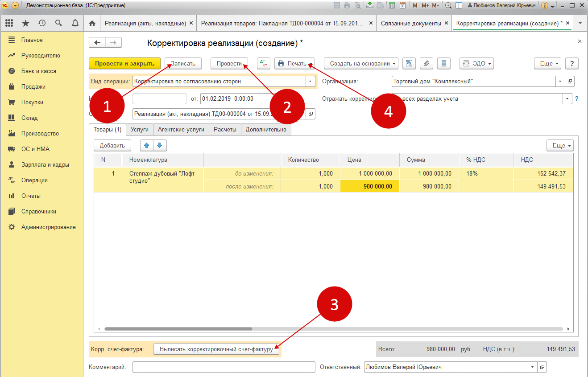The image size is (588, 377).
Task: Open Создать на основании dropdown
Action: 361,64
